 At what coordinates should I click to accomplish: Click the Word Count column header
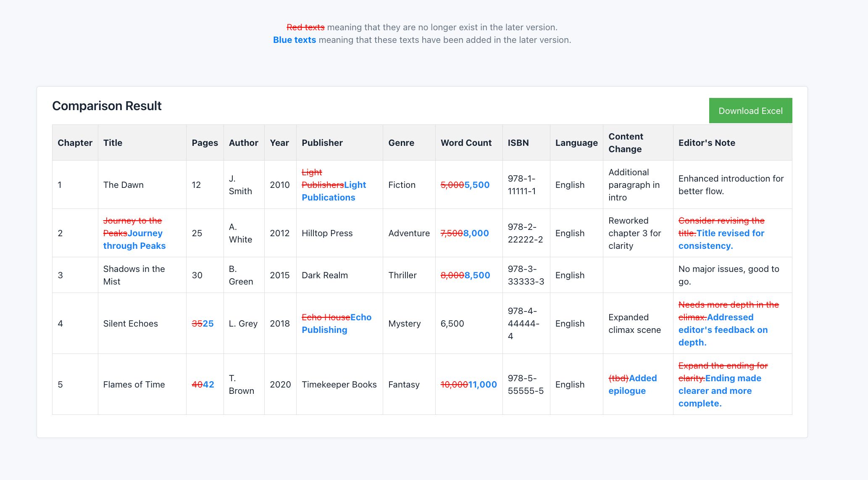[x=466, y=142]
